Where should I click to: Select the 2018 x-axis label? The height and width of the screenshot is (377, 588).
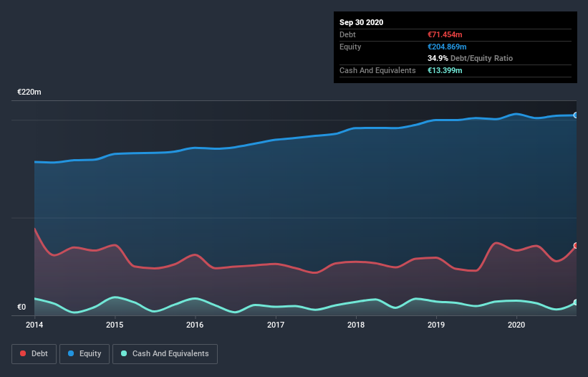point(355,325)
